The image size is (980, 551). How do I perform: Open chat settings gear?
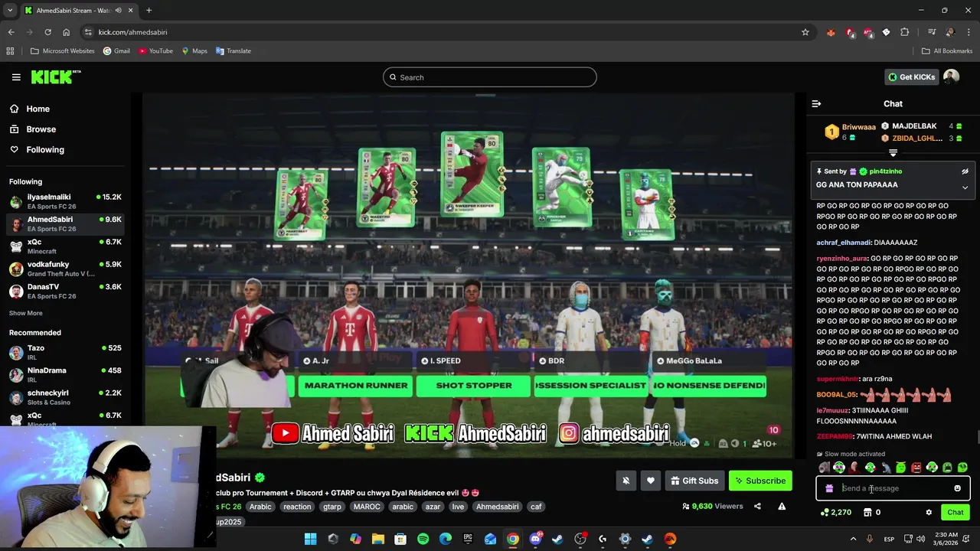[929, 513]
